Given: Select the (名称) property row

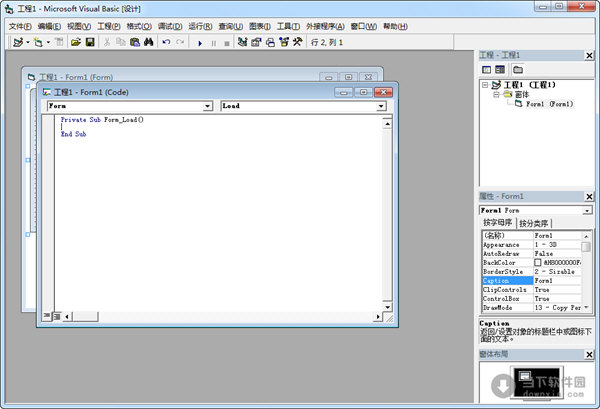Looking at the screenshot, I should (532, 235).
